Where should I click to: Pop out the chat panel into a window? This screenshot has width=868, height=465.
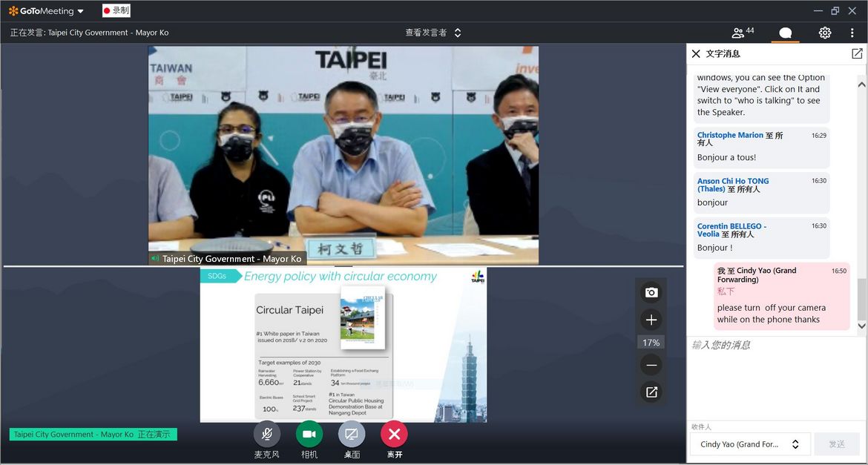coord(857,53)
